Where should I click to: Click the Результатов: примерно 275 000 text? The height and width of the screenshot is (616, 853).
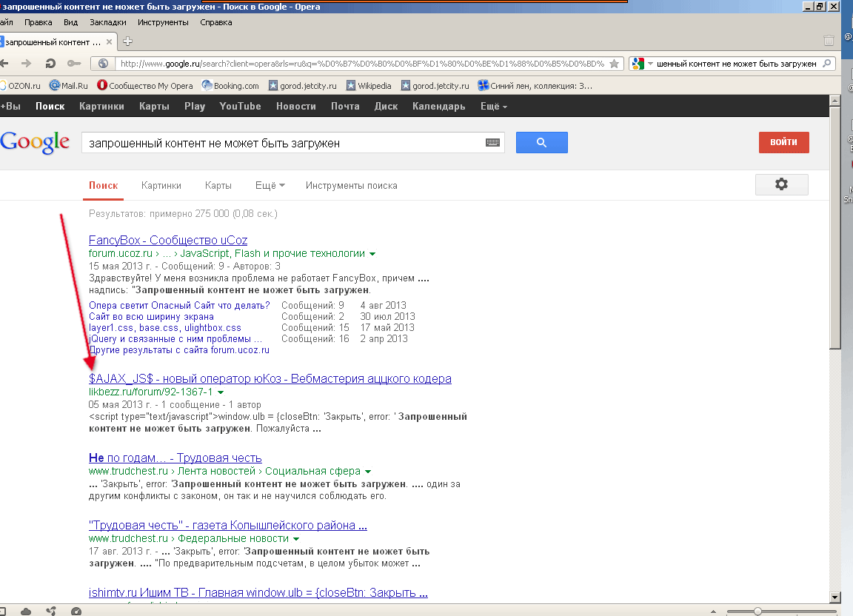[183, 214]
